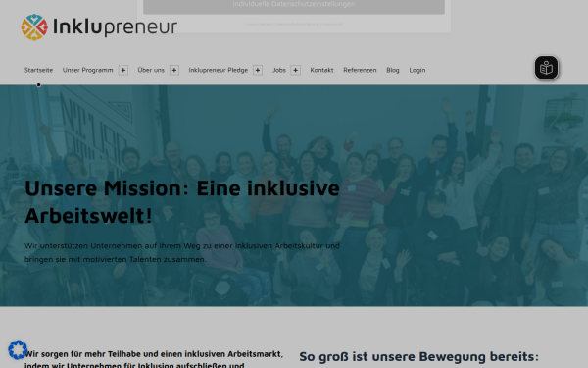Click the paragraph starting Wir unterstützen Unternehmen
588x368 pixels.
point(182,252)
